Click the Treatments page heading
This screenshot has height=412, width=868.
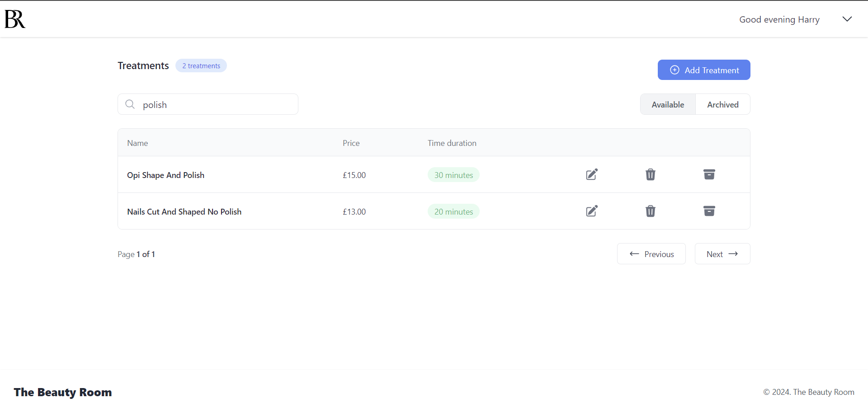143,66
